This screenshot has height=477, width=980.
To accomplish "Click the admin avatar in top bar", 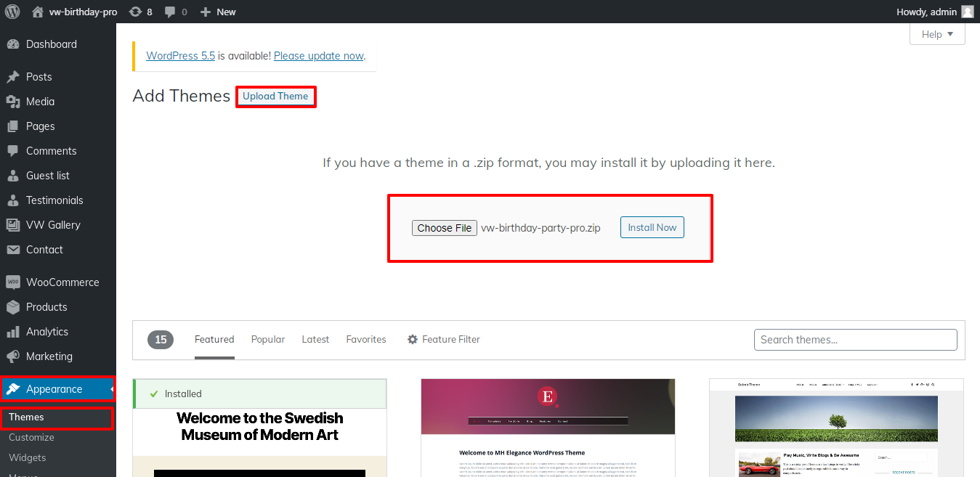I will click(967, 12).
